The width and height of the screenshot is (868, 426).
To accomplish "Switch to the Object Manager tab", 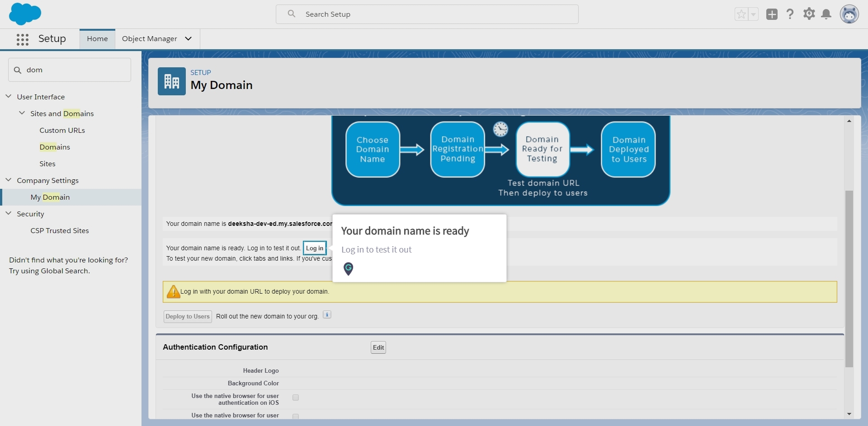I will [150, 39].
